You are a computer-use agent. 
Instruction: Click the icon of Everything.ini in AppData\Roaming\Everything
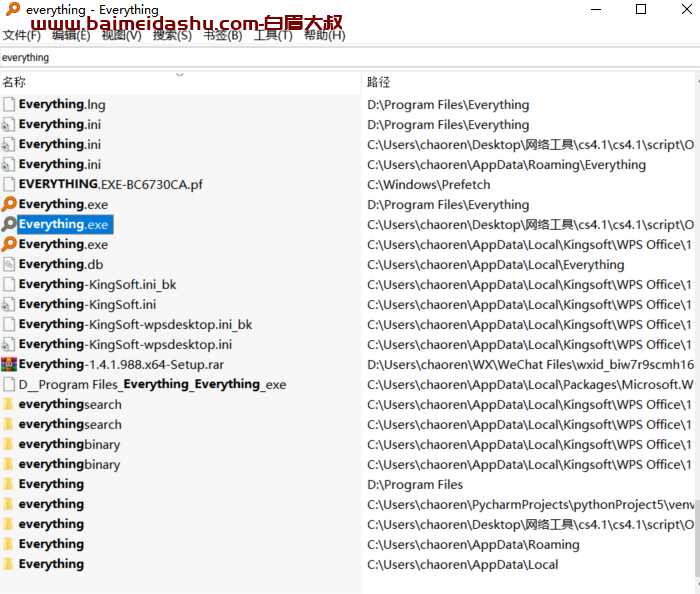[8, 165]
